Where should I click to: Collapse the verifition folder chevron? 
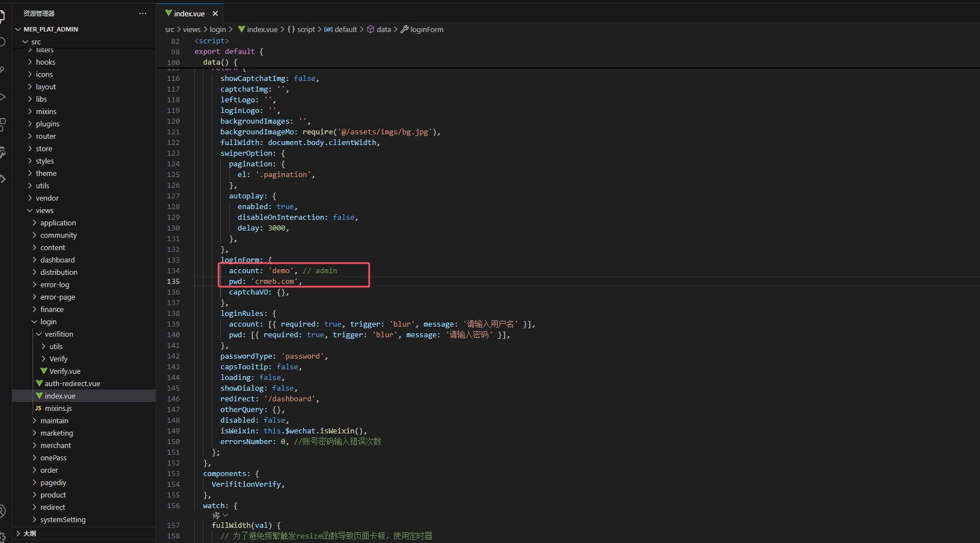click(x=39, y=334)
